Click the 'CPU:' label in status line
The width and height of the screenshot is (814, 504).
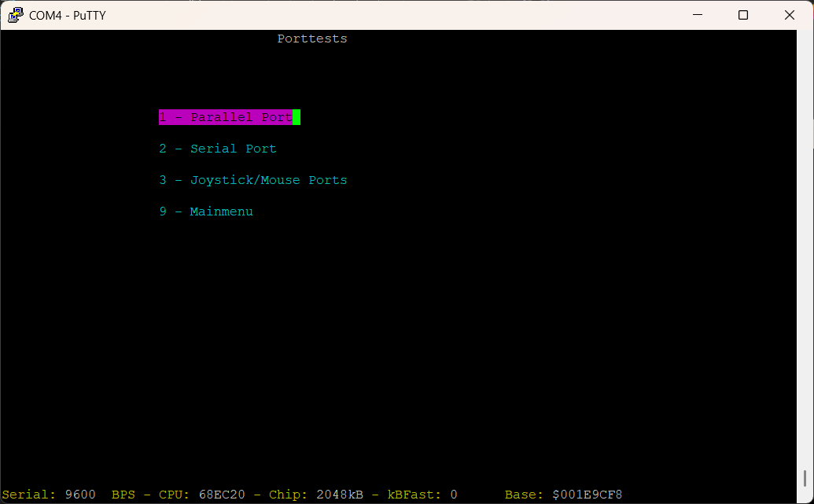point(175,495)
